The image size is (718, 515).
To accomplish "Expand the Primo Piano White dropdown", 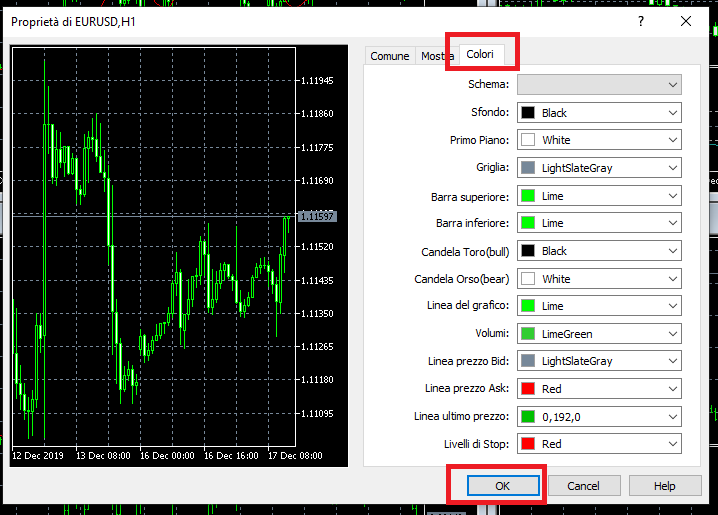I will coord(599,140).
